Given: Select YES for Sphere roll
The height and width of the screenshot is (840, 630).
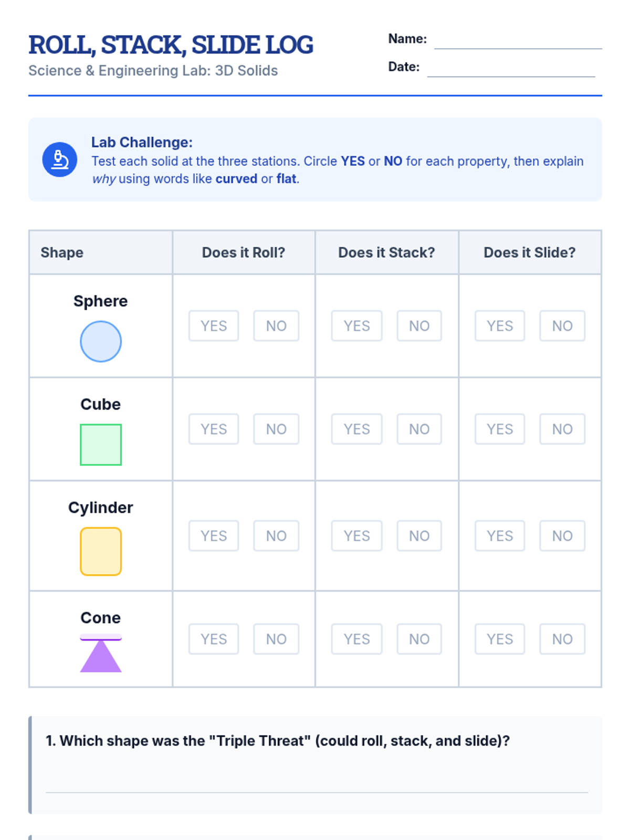Looking at the screenshot, I should 214,326.
